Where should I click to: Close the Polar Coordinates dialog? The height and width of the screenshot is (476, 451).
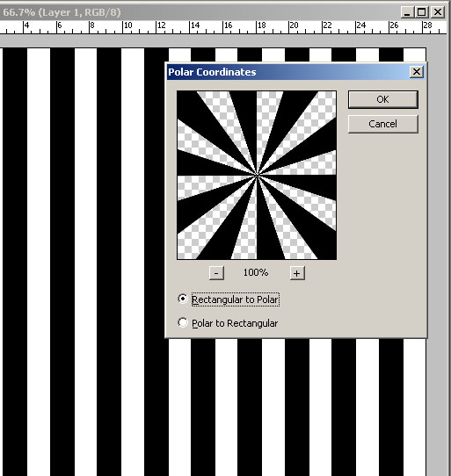(417, 72)
